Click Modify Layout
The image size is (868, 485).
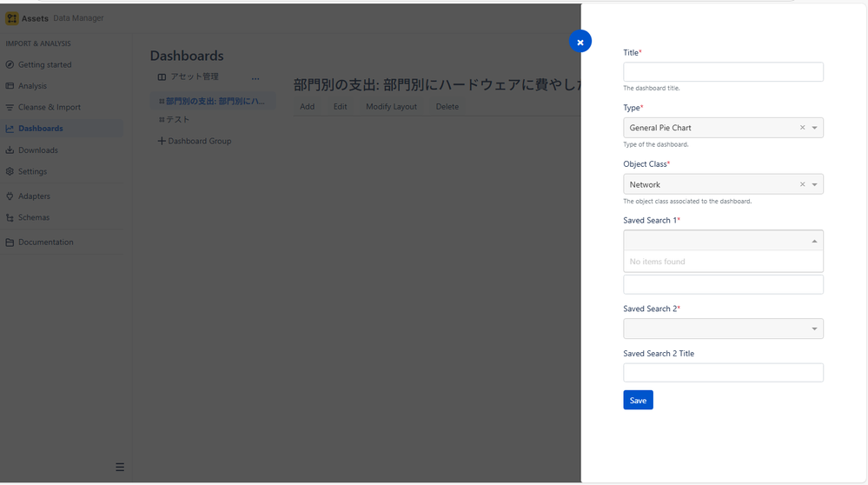tap(391, 107)
